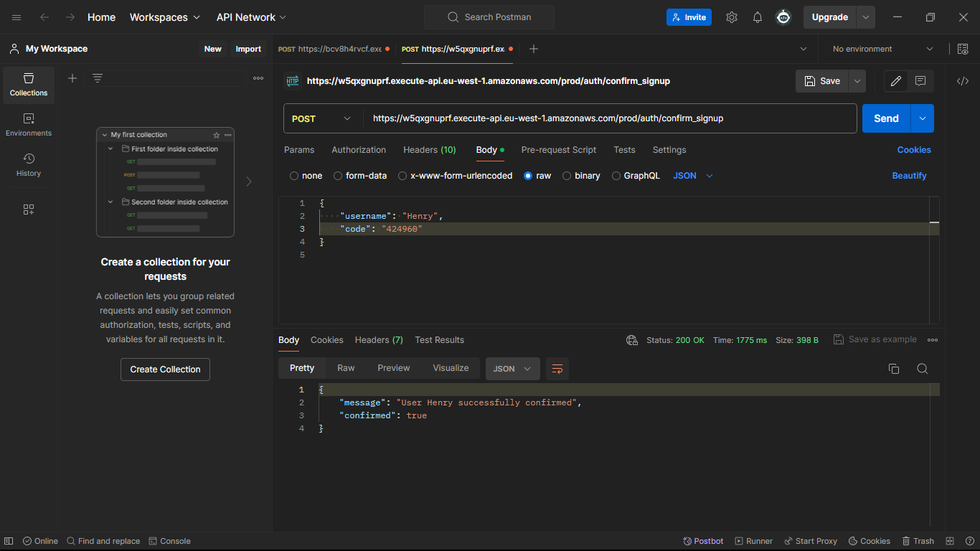
Task: Open the request Settings tab
Action: [x=669, y=150]
